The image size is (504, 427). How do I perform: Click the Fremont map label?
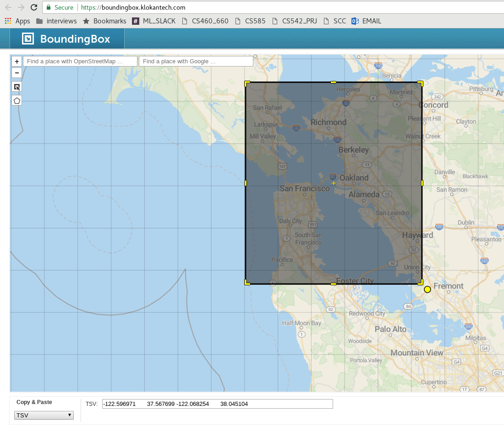click(x=449, y=286)
